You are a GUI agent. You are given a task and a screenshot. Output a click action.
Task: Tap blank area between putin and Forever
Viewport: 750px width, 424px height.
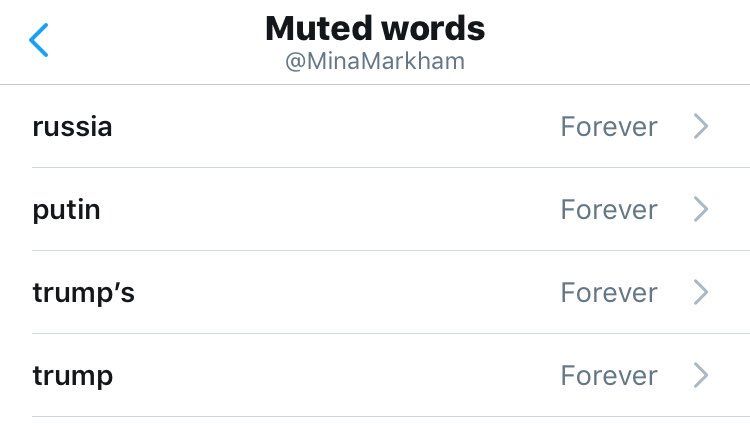330,210
